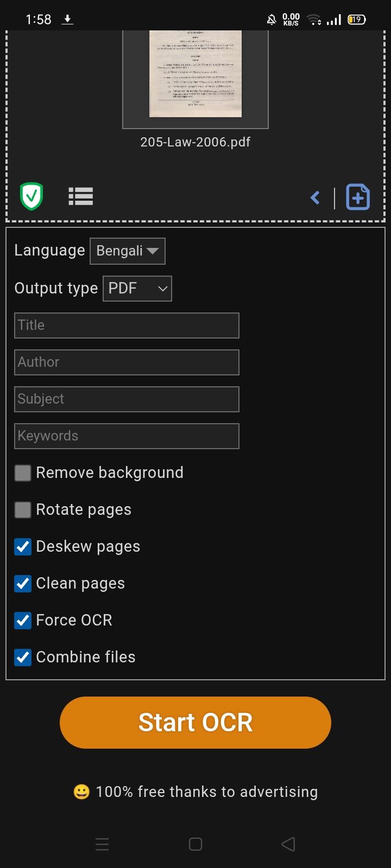Viewport: 391px width, 868px height.
Task: Disable the Clean pages option
Action: coord(23,584)
